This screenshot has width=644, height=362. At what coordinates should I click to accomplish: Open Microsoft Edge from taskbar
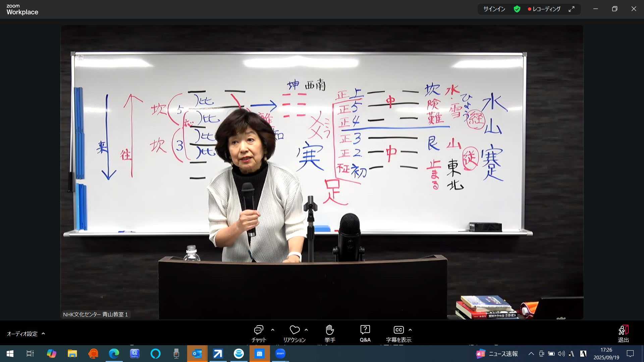tap(114, 354)
